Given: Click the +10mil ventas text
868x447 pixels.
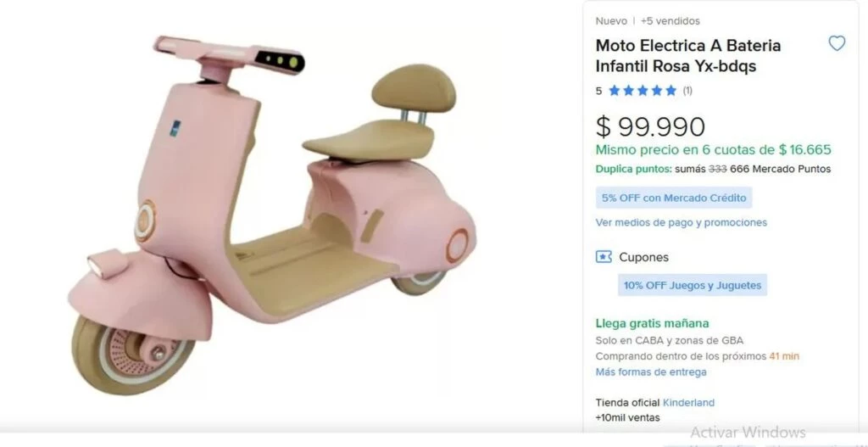Looking at the screenshot, I should [x=627, y=417].
